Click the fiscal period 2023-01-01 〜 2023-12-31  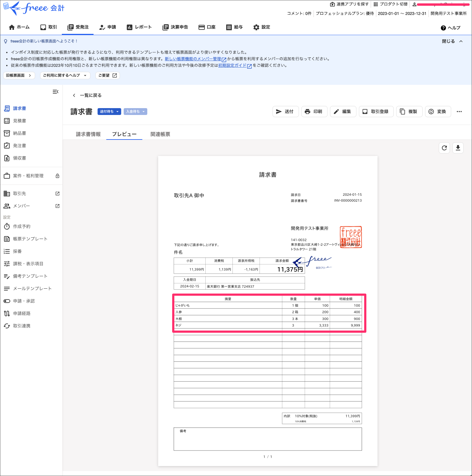(x=402, y=13)
